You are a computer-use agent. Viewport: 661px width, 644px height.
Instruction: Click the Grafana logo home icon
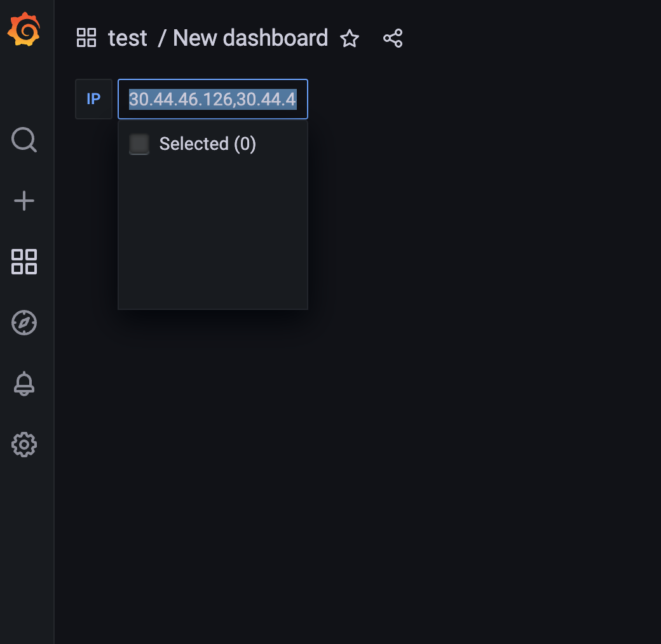click(24, 29)
